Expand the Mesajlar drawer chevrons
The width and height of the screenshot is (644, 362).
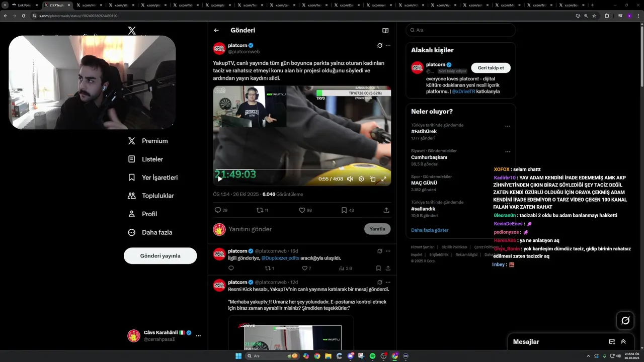pos(623,341)
